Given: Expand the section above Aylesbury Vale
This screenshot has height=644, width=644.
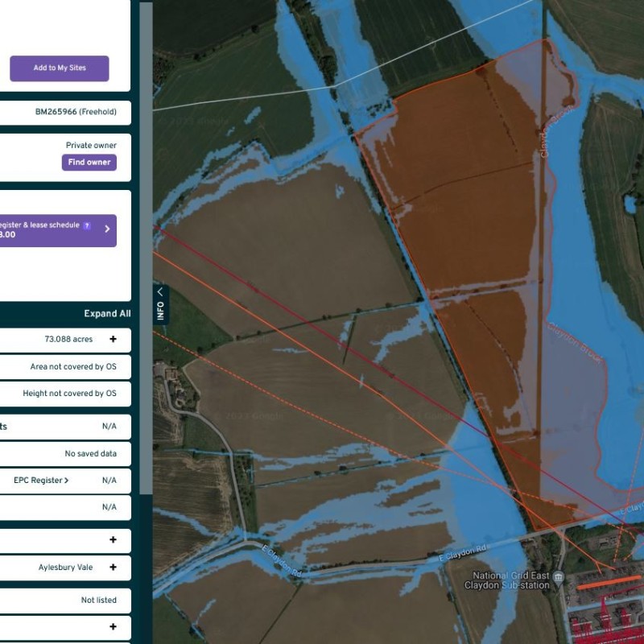Looking at the screenshot, I should pos(113,540).
